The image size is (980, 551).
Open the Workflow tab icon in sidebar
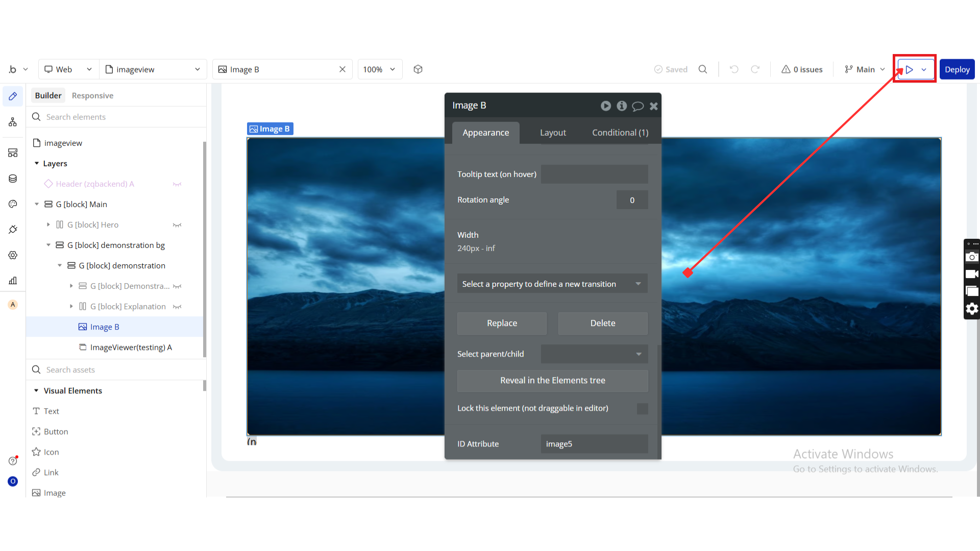pyautogui.click(x=13, y=122)
